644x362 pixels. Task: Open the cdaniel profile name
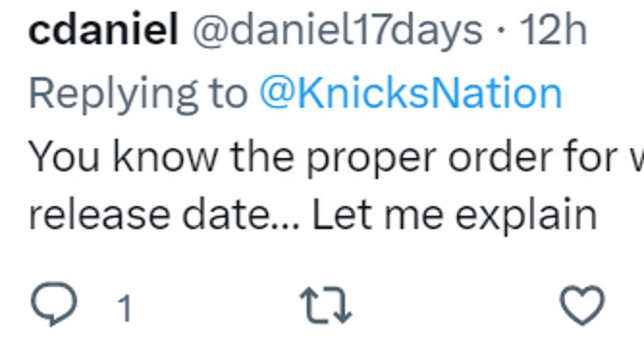click(103, 30)
